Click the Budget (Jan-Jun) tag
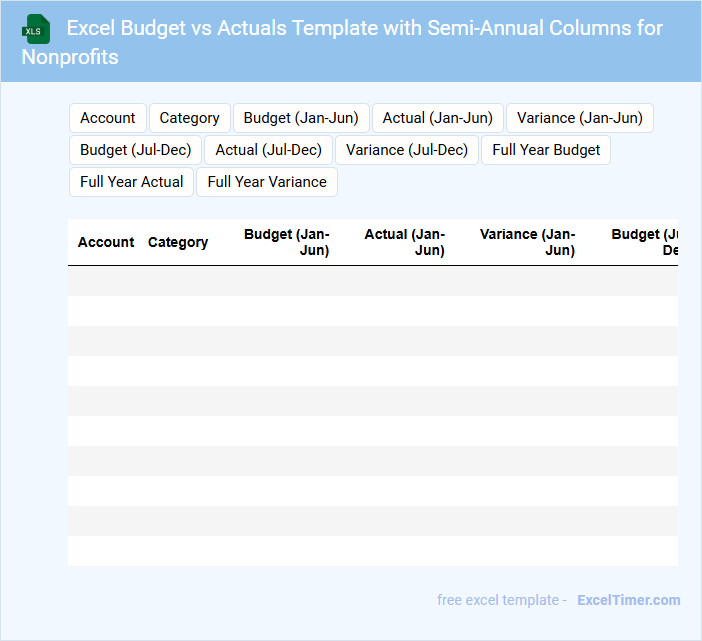Image resolution: width=702 pixels, height=641 pixels. pyautogui.click(x=301, y=118)
